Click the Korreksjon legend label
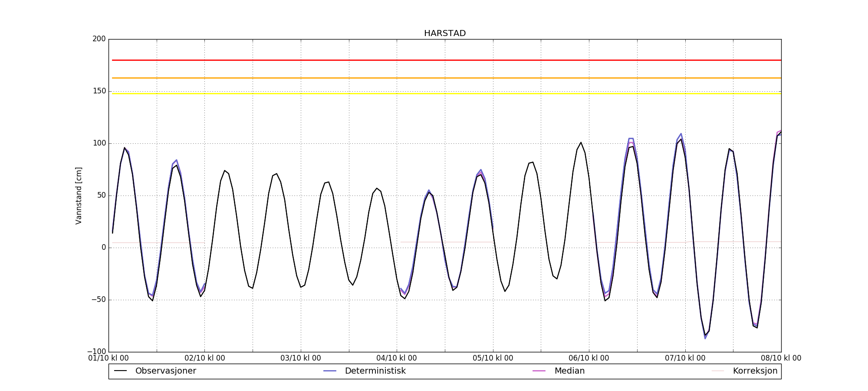Viewport: 868px width, 391px height. (x=755, y=371)
